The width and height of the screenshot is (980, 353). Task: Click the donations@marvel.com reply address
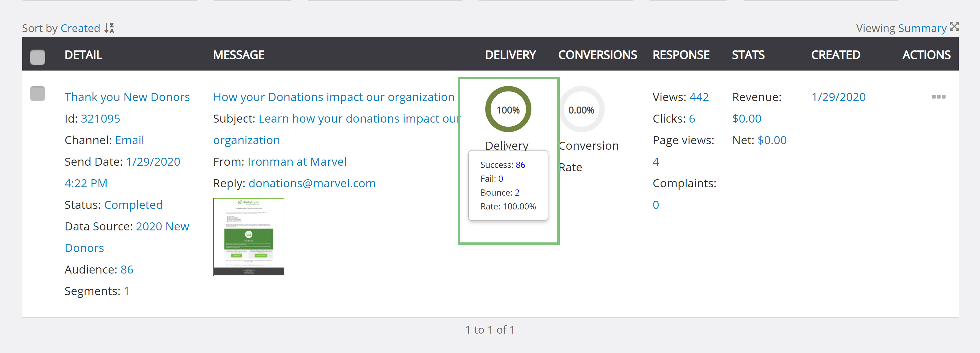pyautogui.click(x=312, y=183)
